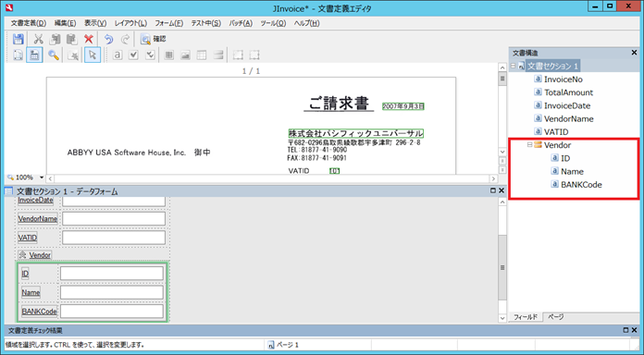Click the page view horizontal scroll right arrow
The width and height of the screenshot is (644, 355).
[x=493, y=178]
